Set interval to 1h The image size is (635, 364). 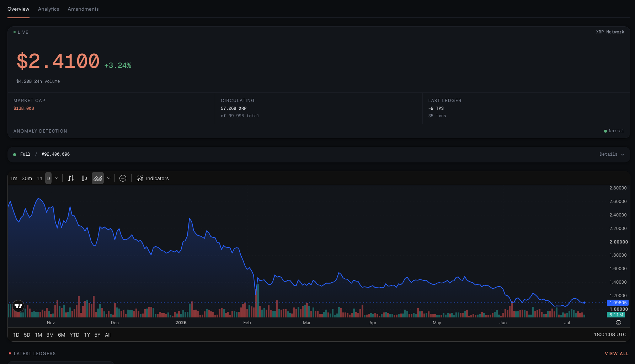coord(39,178)
